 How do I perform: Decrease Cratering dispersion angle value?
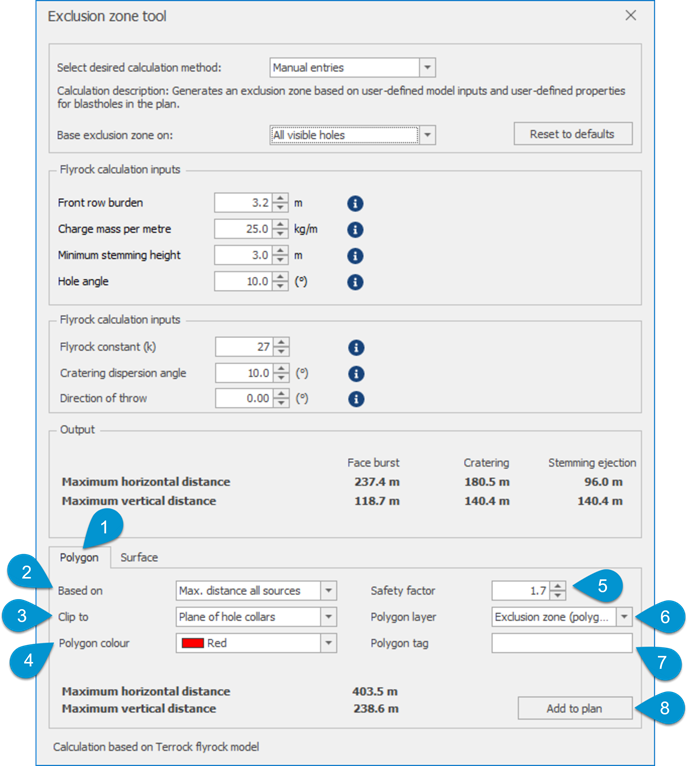[281, 378]
